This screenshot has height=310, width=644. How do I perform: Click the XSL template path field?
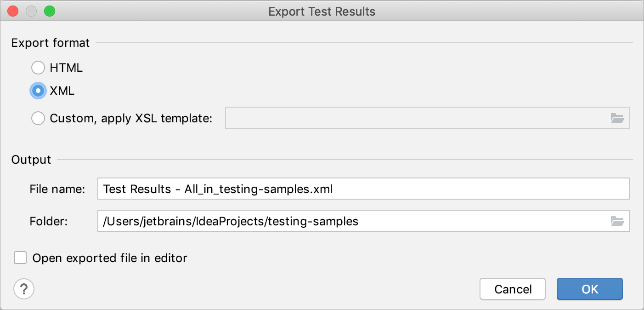413,118
